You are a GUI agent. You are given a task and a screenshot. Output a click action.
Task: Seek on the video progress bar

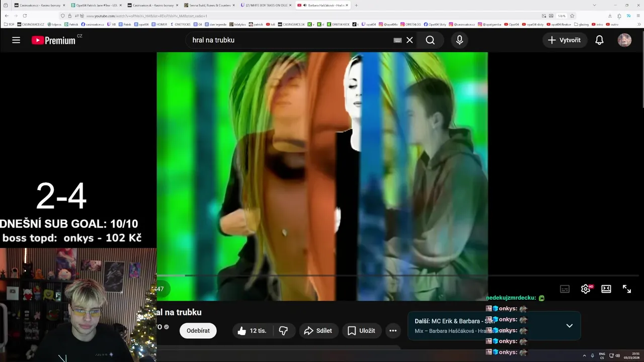397,276
